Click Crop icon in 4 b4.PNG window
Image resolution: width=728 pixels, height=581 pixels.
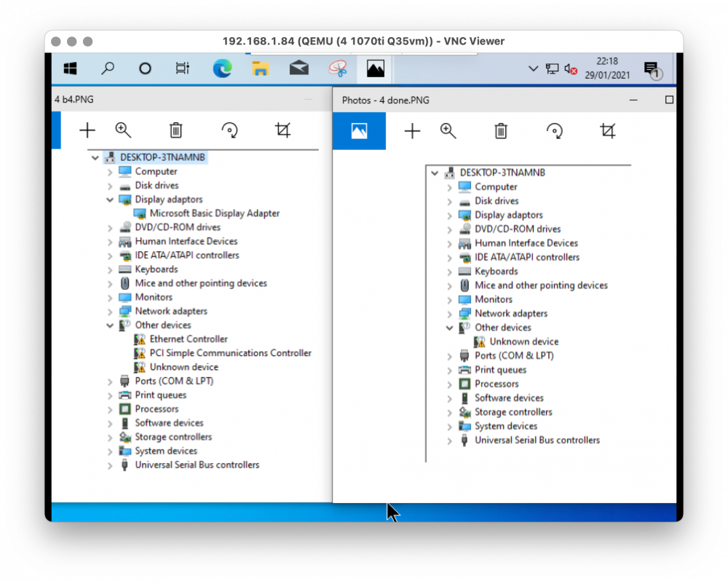282,130
